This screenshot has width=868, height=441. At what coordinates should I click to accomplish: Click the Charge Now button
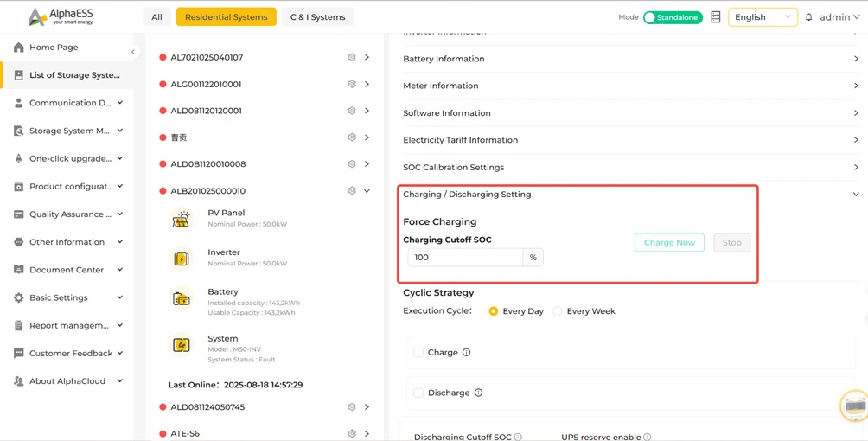669,243
